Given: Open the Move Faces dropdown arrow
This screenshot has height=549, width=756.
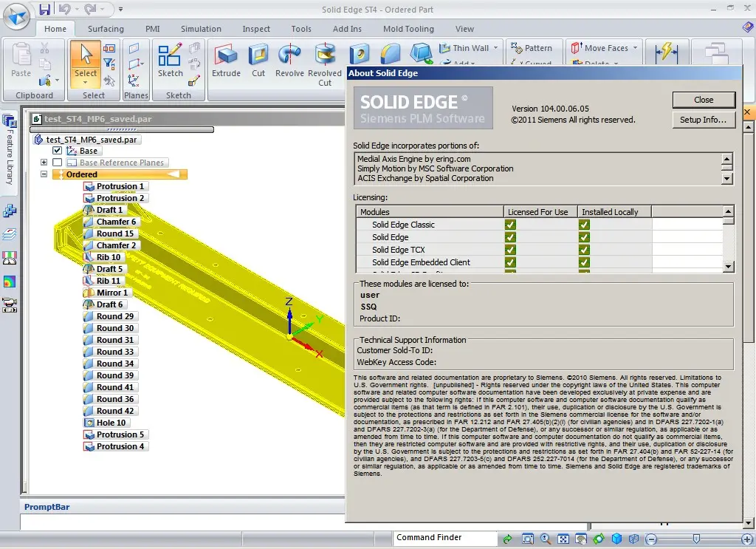Looking at the screenshot, I should [635, 48].
